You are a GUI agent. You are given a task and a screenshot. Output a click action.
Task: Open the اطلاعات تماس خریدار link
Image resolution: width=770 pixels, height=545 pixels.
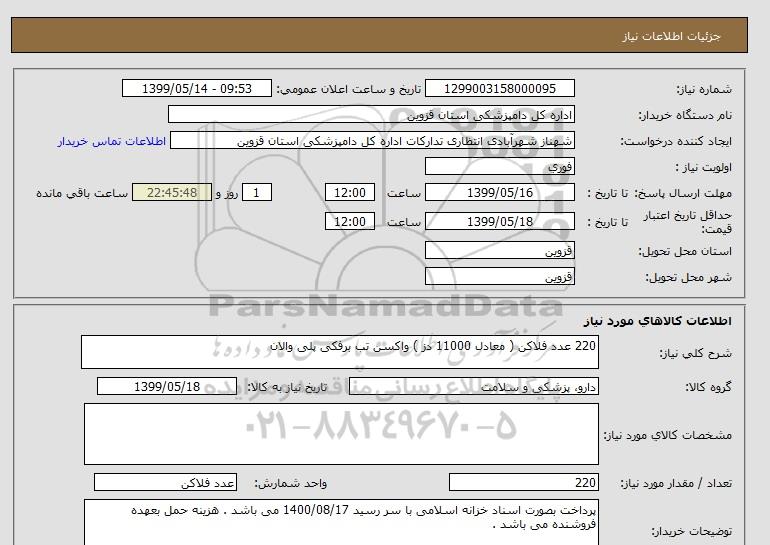[111, 141]
